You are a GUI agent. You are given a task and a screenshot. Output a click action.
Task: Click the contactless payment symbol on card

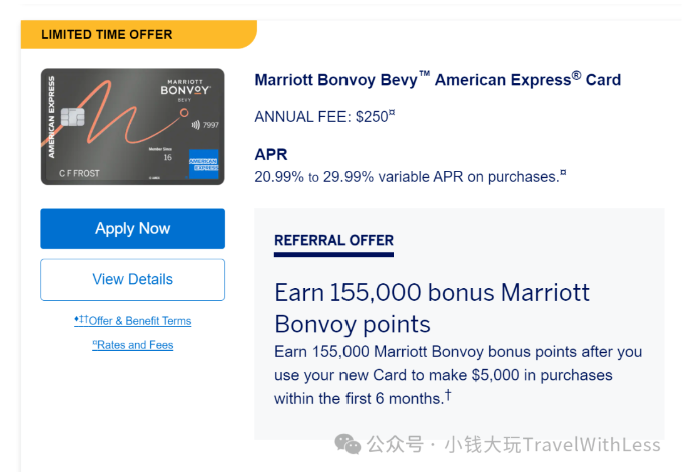[x=194, y=125]
